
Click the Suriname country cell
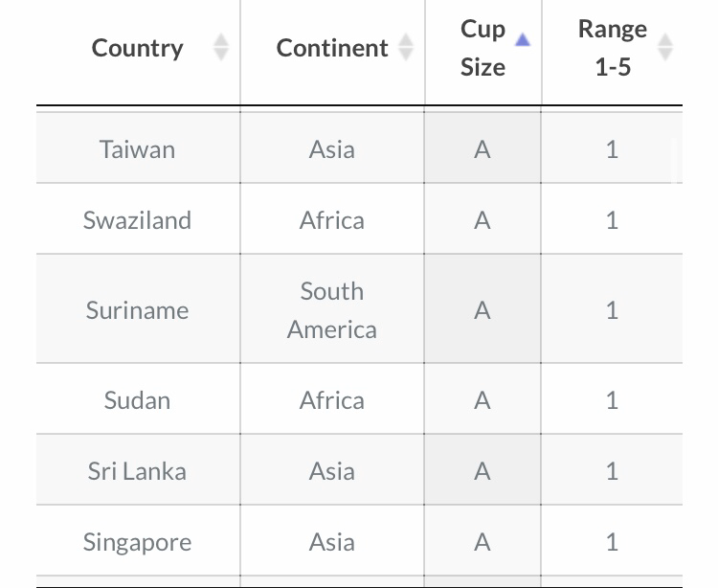click(137, 310)
